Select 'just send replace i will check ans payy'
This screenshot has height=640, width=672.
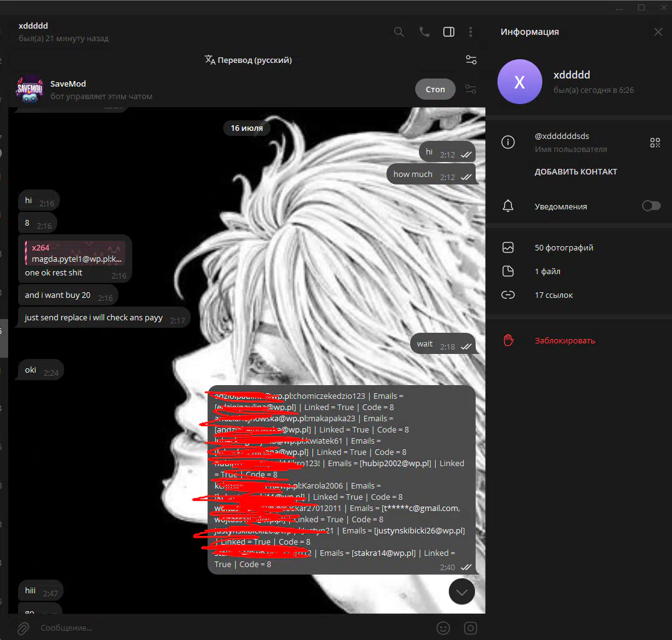103,317
